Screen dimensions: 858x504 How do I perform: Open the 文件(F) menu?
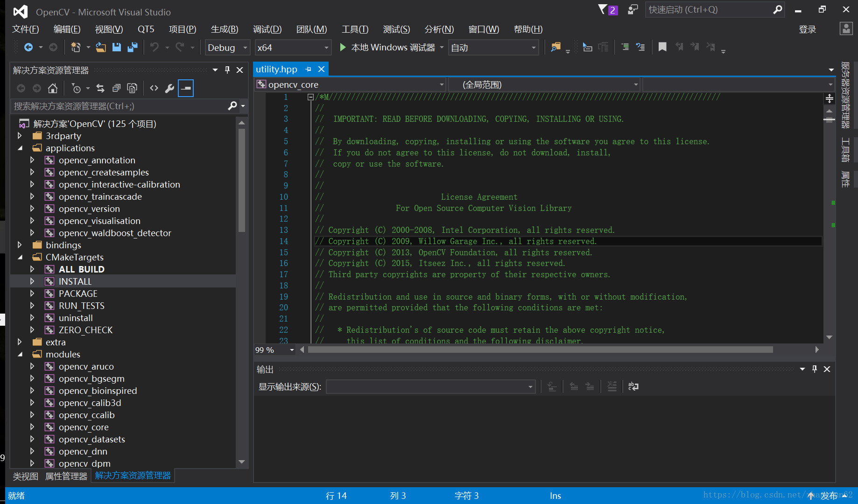point(26,29)
